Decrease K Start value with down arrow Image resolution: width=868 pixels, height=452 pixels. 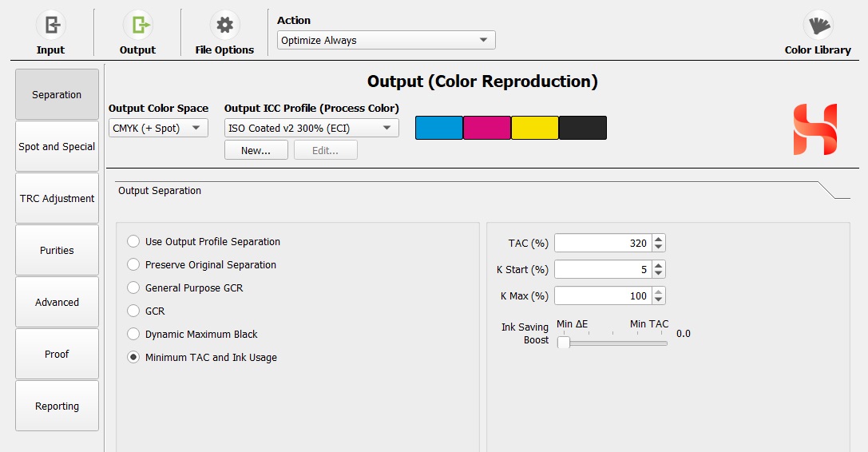[x=658, y=273]
